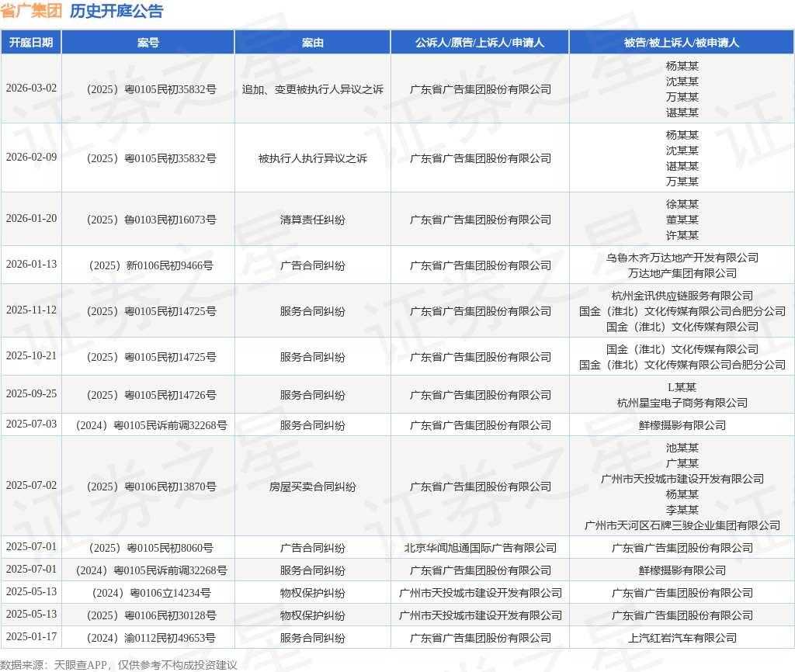Click date cell 2026-02-09

tap(31, 157)
